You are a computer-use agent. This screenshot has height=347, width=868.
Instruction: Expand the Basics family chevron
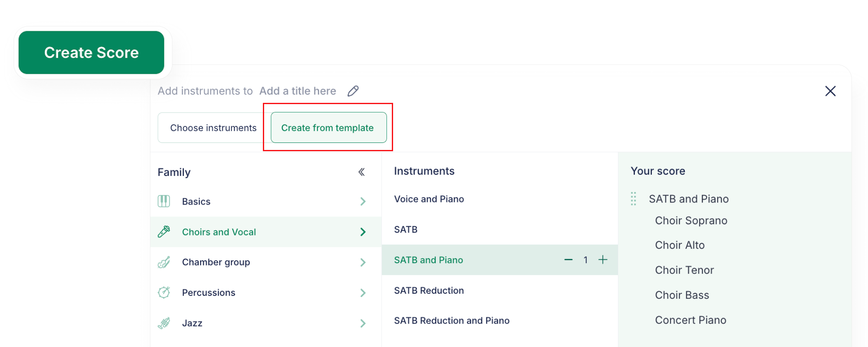point(363,202)
